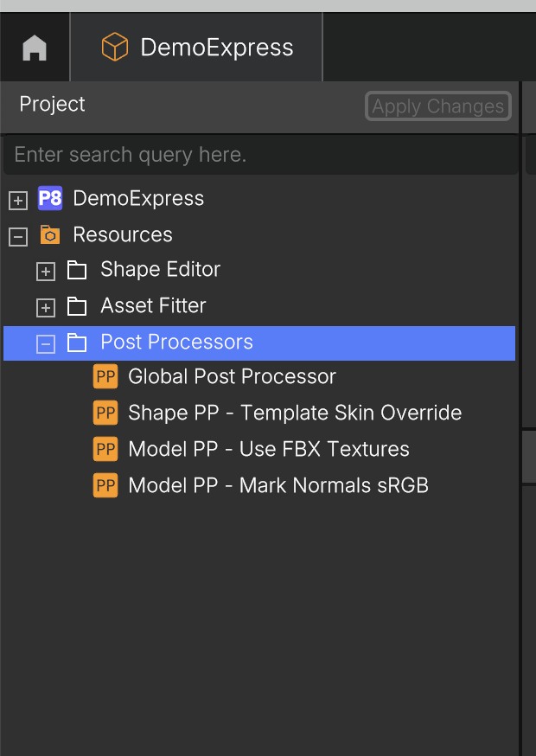This screenshot has width=536, height=756.
Task: Click PP icon of Use FBX Textures
Action: tap(105, 449)
